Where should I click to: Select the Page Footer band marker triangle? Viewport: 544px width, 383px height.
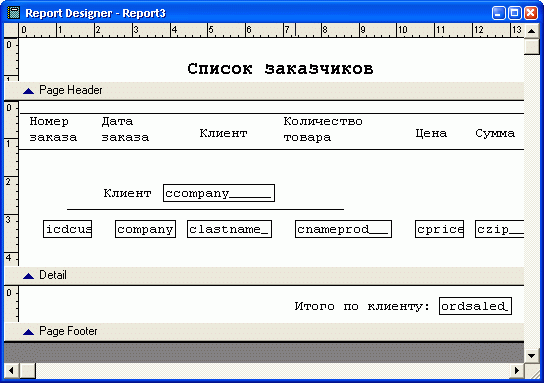pos(28,332)
